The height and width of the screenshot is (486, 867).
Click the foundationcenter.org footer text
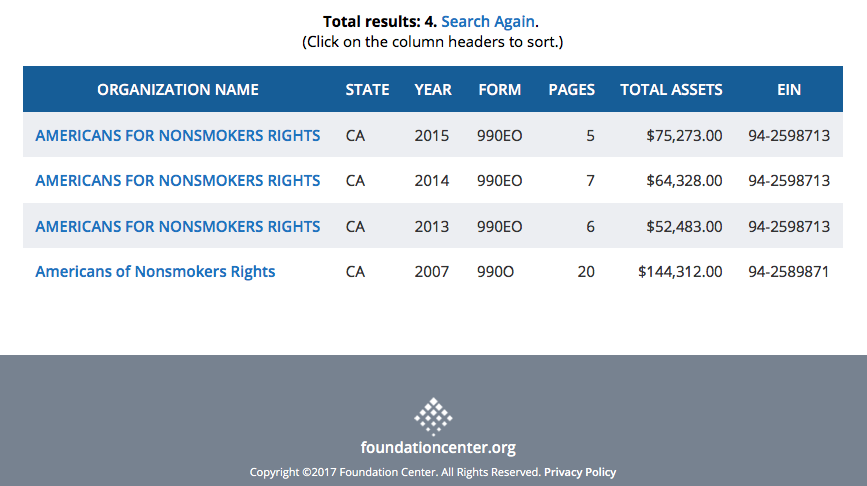click(438, 448)
